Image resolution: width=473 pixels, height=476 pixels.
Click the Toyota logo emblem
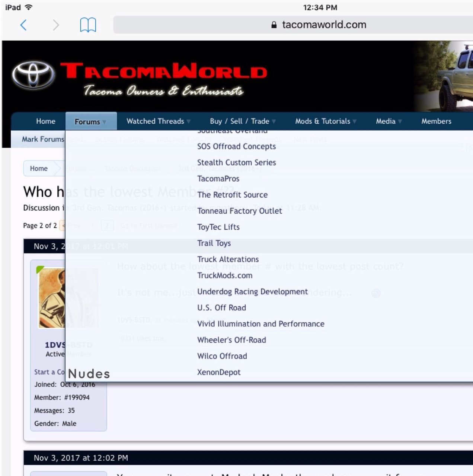(33, 74)
